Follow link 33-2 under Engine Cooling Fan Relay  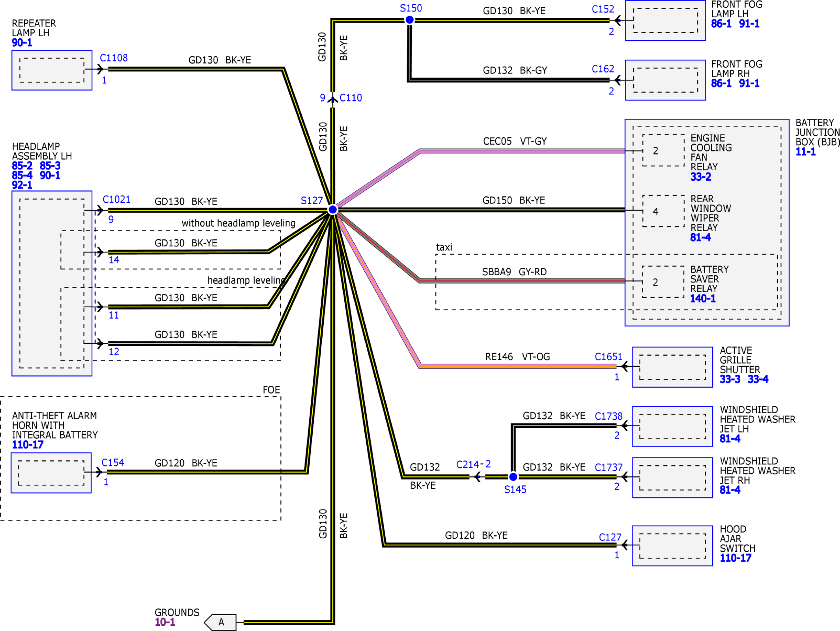click(700, 177)
